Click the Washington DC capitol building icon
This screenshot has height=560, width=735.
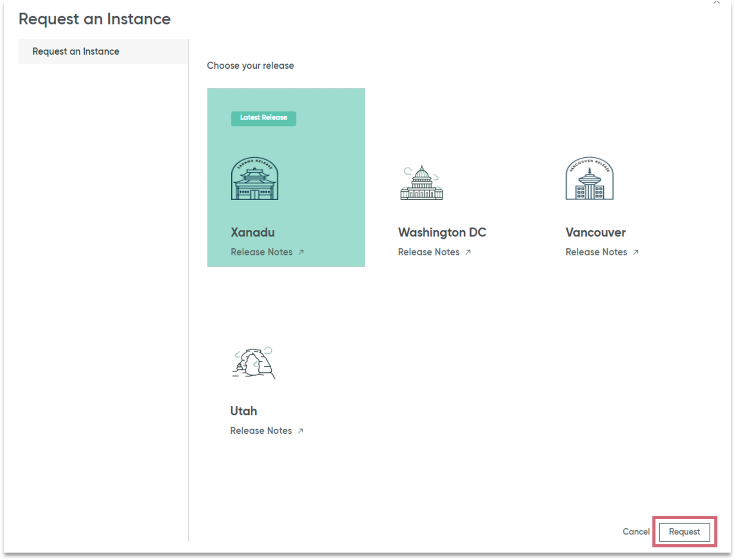tap(422, 183)
